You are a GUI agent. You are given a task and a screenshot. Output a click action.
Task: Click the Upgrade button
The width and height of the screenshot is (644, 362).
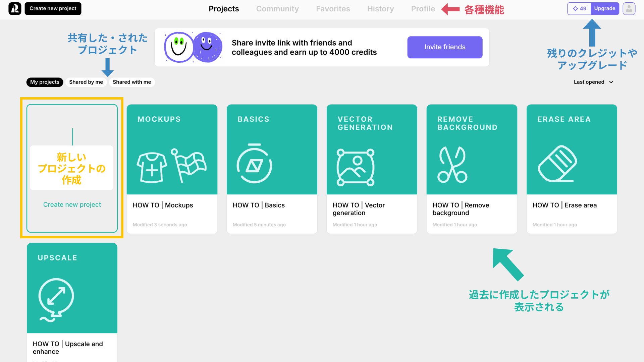click(605, 8)
